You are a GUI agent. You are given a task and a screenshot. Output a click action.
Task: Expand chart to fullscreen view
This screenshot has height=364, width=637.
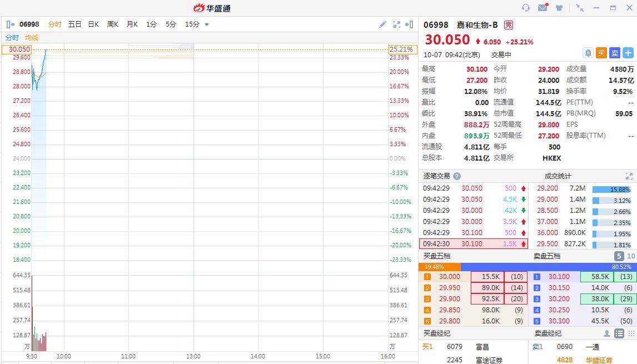(397, 24)
